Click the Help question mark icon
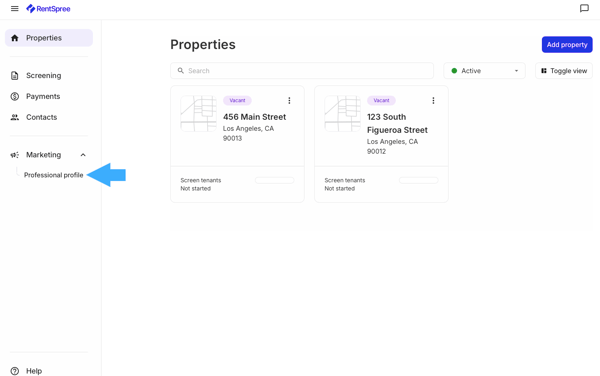 click(15, 371)
